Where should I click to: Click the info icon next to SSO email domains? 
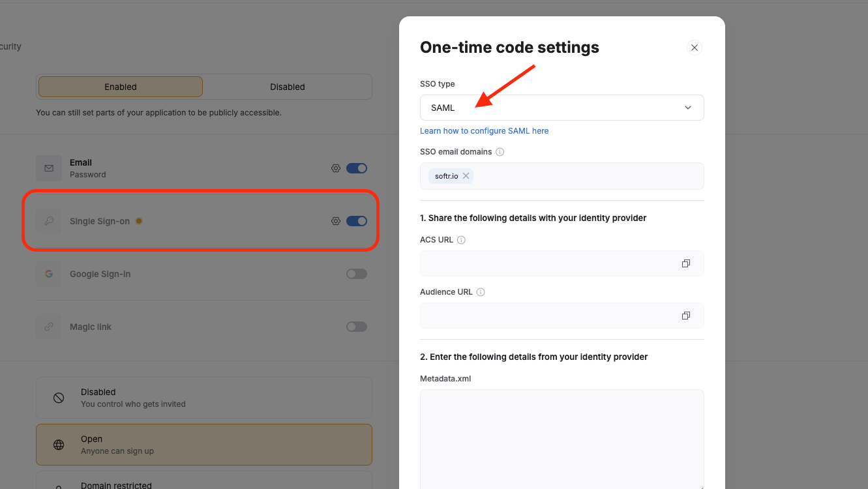(500, 151)
